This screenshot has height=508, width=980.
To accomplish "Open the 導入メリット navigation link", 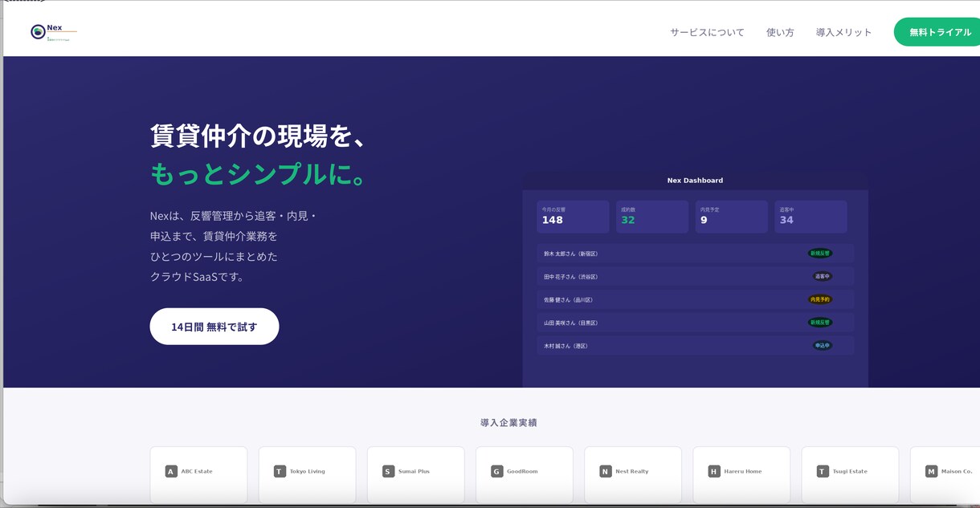I will pyautogui.click(x=843, y=32).
